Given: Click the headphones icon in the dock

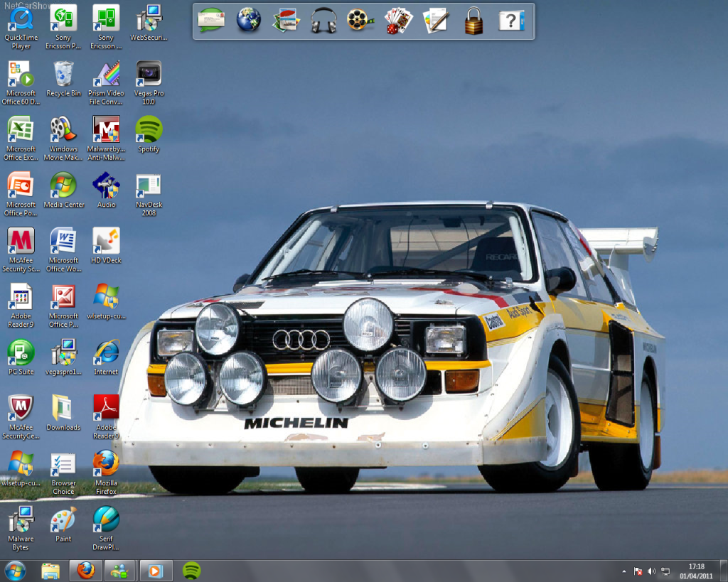Looking at the screenshot, I should click(x=323, y=21).
